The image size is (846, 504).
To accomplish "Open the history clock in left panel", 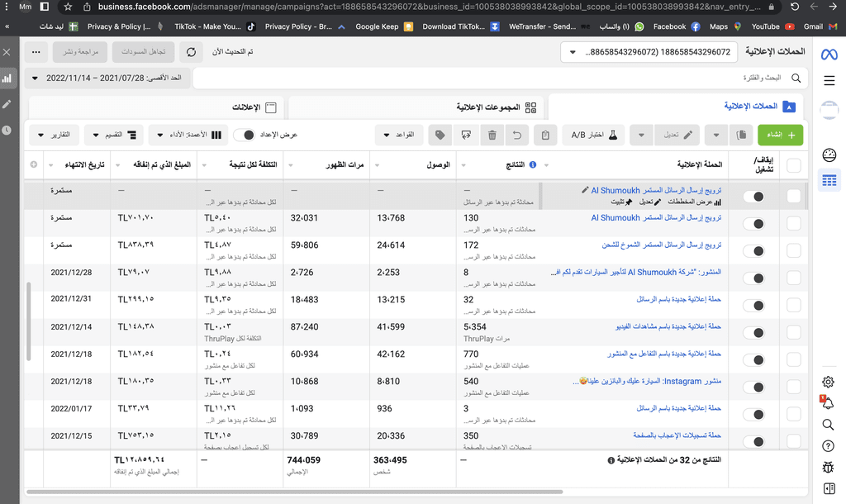I will point(7,130).
